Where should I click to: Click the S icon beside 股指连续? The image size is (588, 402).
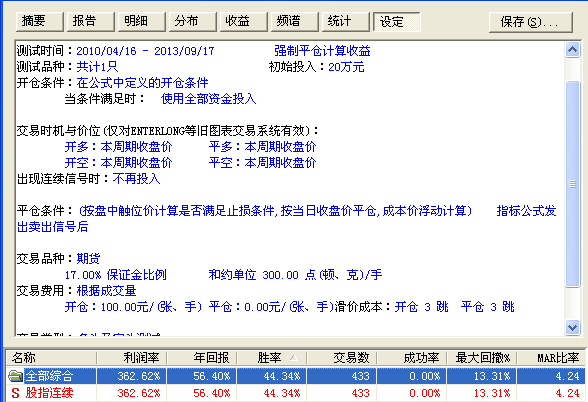coord(15,393)
